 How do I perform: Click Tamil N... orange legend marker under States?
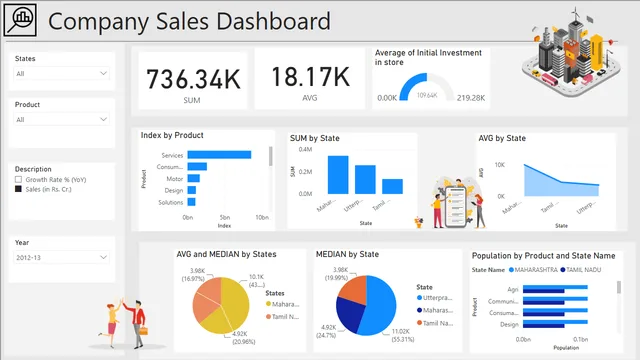[x=268, y=316]
